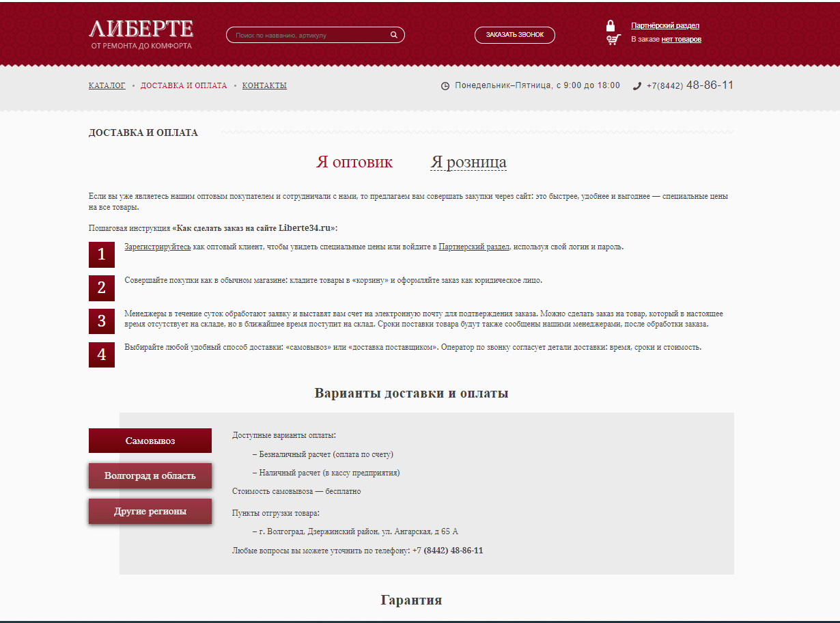Screen dimensions: 840x623
Task: Click the Наличный расчет payment line
Action: coord(326,473)
